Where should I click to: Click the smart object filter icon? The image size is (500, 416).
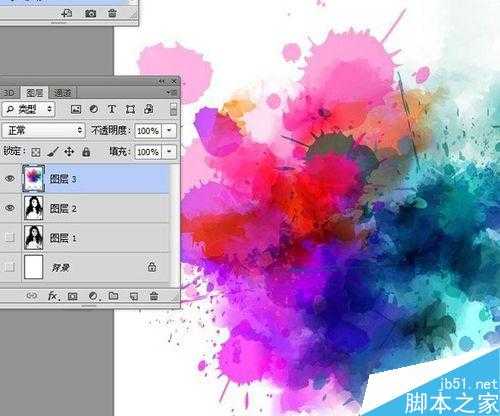(x=149, y=109)
